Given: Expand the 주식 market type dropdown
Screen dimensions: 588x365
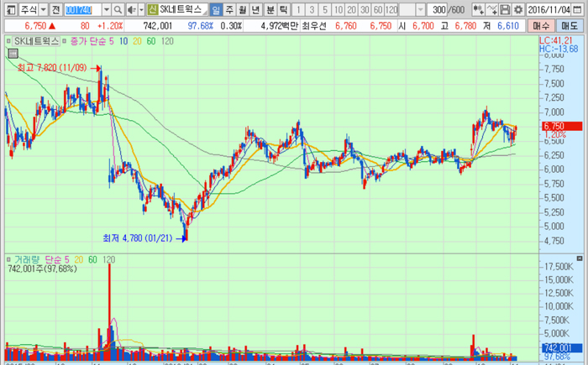Looking at the screenshot, I should pyautogui.click(x=42, y=8).
